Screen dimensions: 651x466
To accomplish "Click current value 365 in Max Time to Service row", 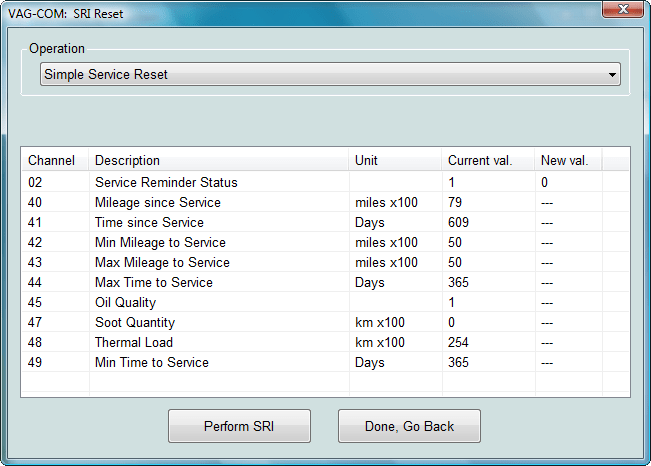I will pos(458,282).
